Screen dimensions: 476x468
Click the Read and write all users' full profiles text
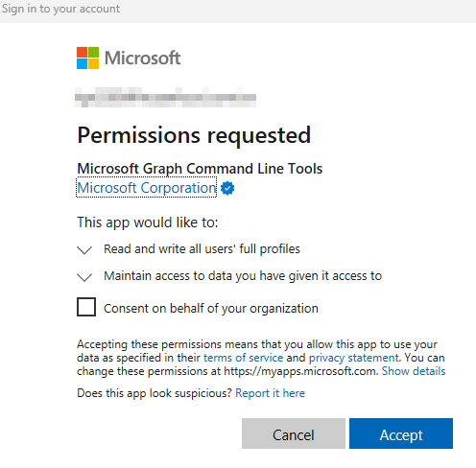click(x=202, y=248)
